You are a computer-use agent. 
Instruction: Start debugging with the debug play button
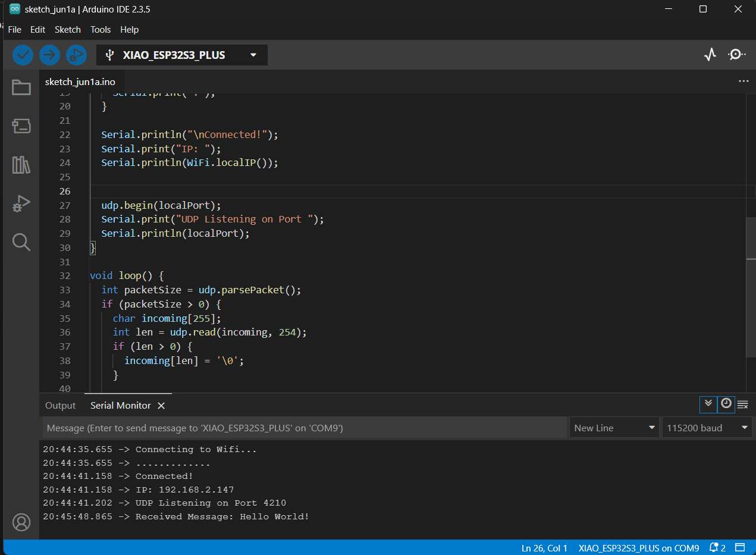(x=76, y=55)
